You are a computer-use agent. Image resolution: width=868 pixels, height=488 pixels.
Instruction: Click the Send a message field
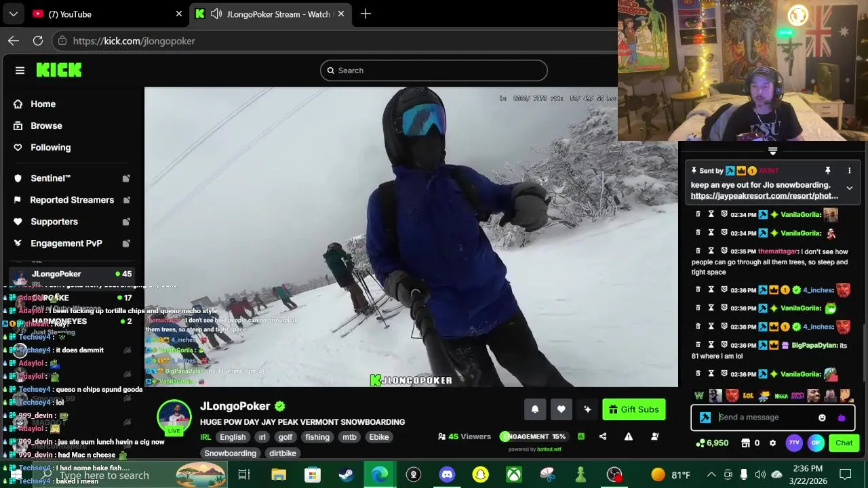point(765,418)
